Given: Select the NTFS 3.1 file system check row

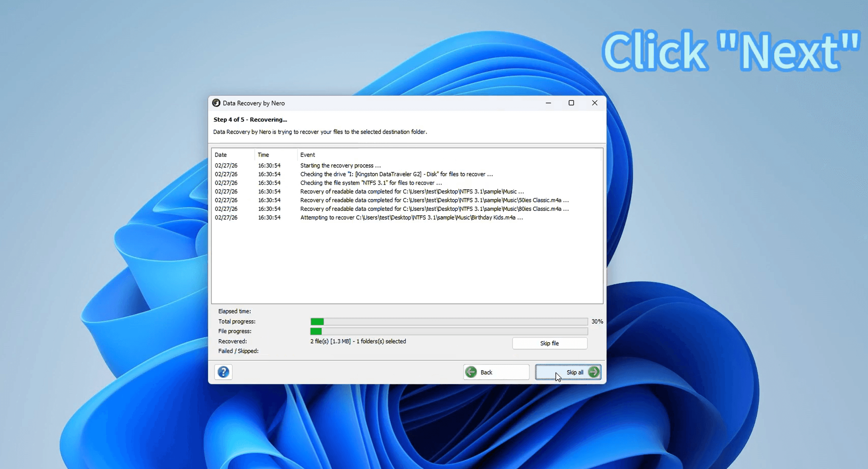Looking at the screenshot, I should pos(371,183).
